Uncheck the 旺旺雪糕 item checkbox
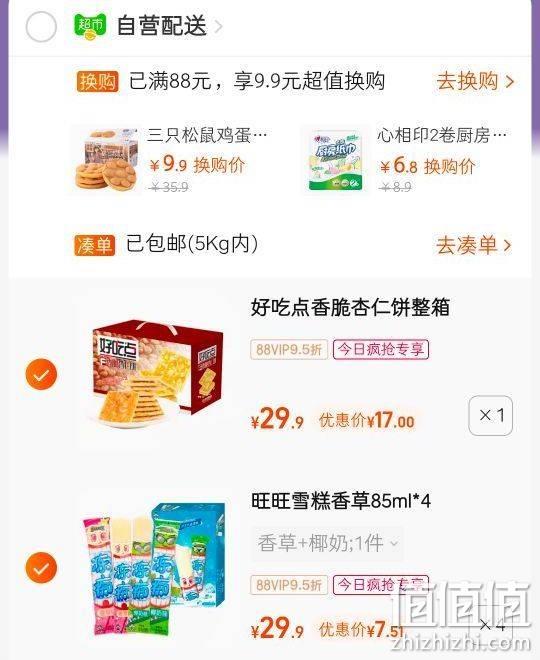This screenshot has height=660, width=540. point(41,568)
